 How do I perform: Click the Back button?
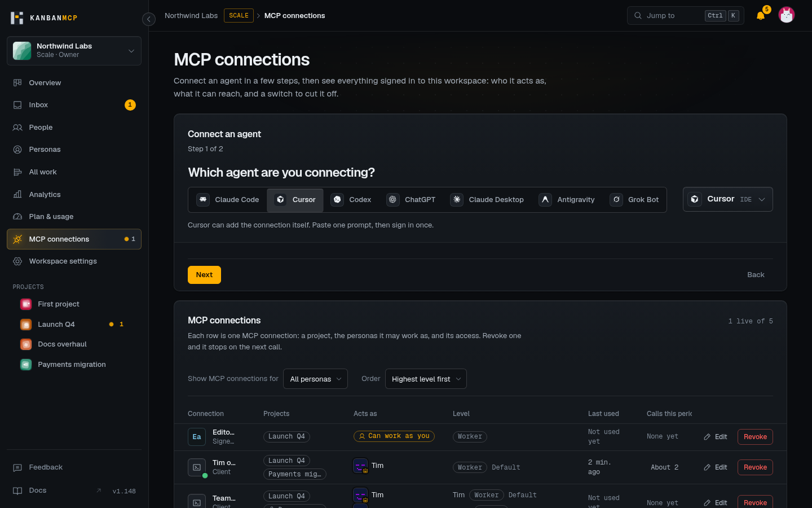756,275
